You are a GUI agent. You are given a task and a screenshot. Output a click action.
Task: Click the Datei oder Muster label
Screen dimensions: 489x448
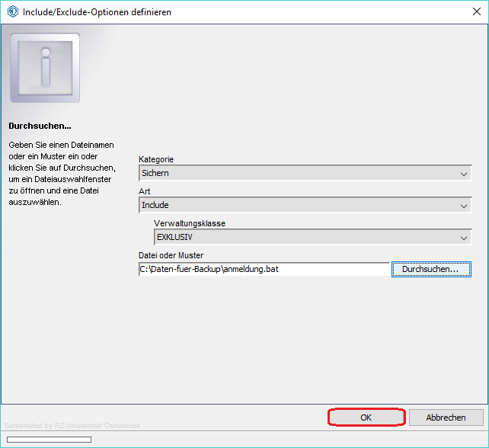pos(171,255)
